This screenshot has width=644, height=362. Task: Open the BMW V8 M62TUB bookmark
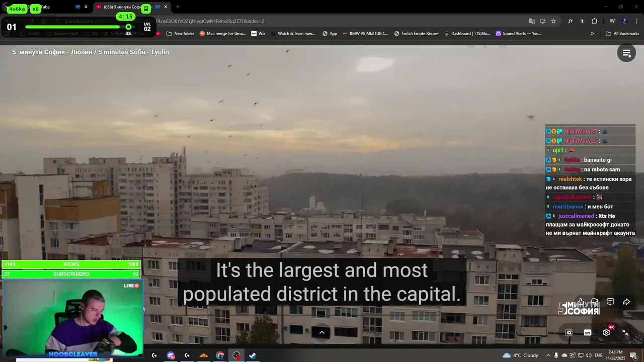click(x=365, y=34)
